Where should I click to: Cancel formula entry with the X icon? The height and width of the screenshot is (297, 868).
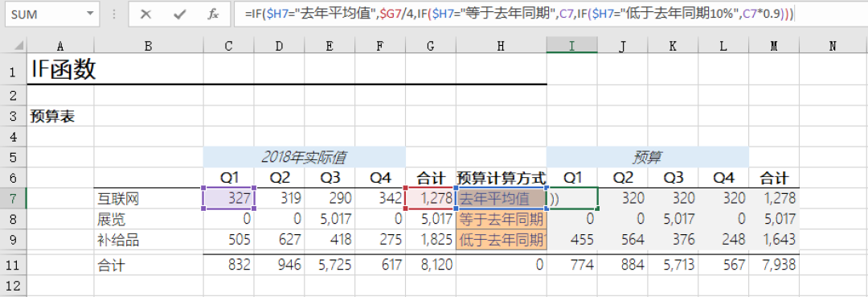[x=146, y=14]
